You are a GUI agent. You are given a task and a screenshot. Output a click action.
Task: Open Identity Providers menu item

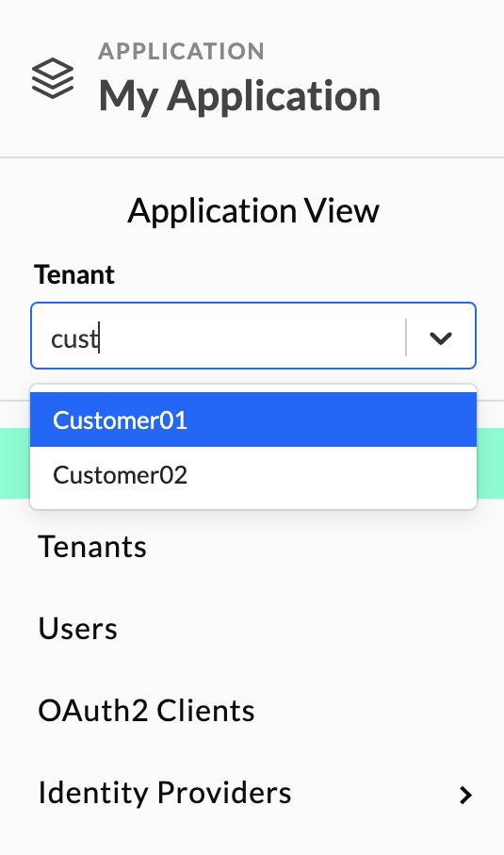165,792
